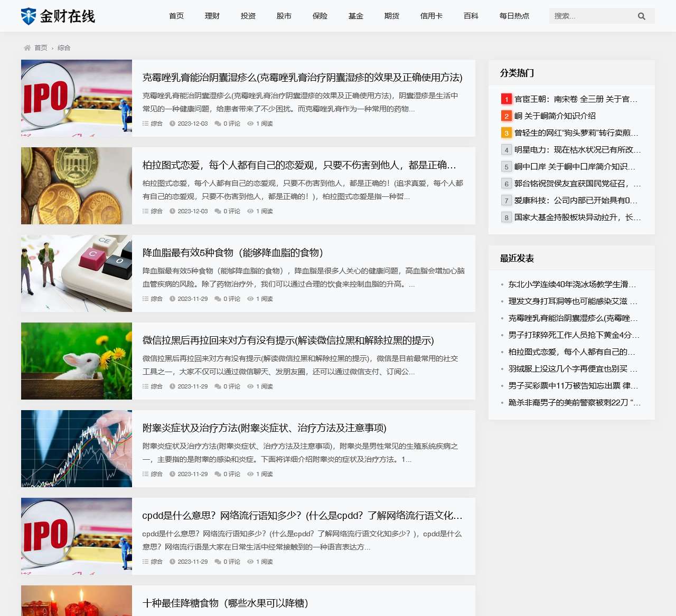Open recent post 柏拉图式恋爱 in sidebar

pyautogui.click(x=572, y=352)
